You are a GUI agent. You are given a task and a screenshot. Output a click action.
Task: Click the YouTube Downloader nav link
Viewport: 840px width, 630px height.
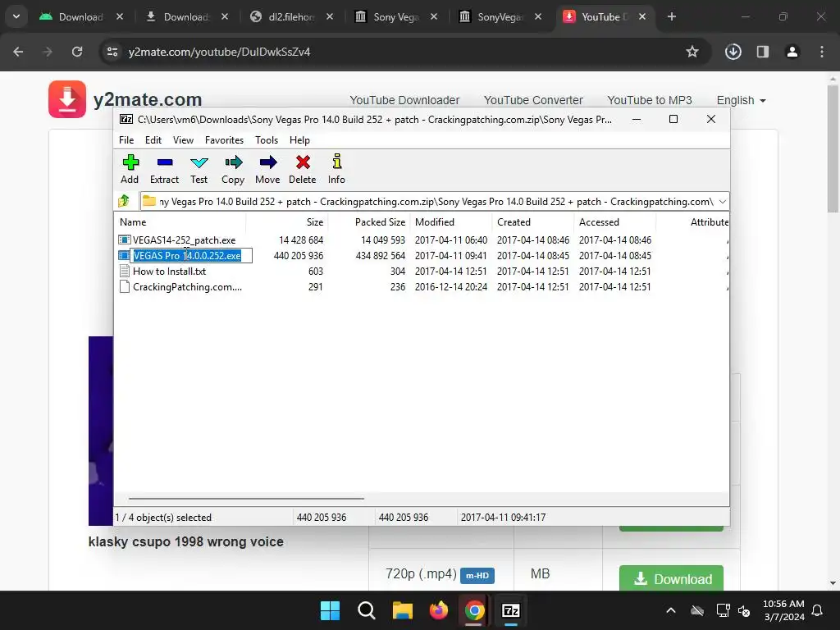[x=404, y=100]
